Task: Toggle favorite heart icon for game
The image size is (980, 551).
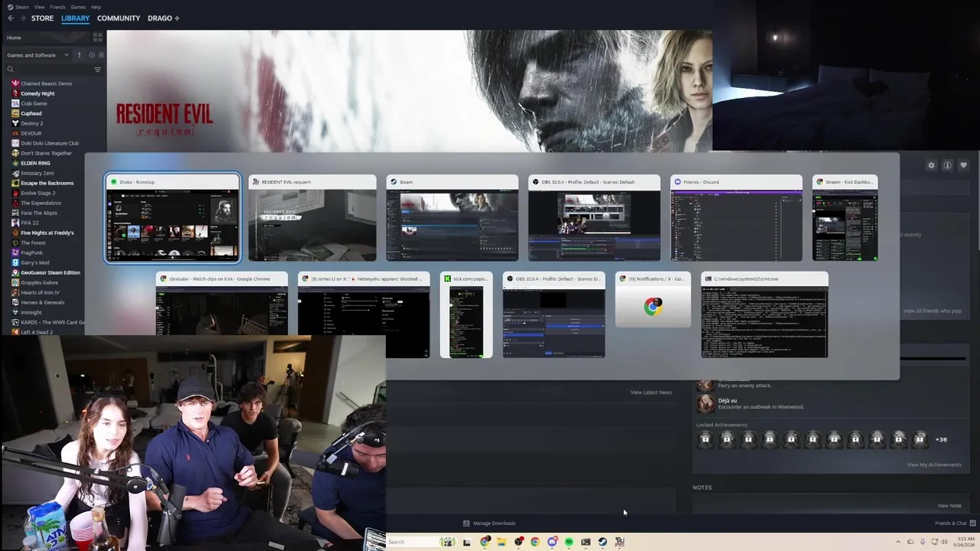Action: pyautogui.click(x=963, y=165)
